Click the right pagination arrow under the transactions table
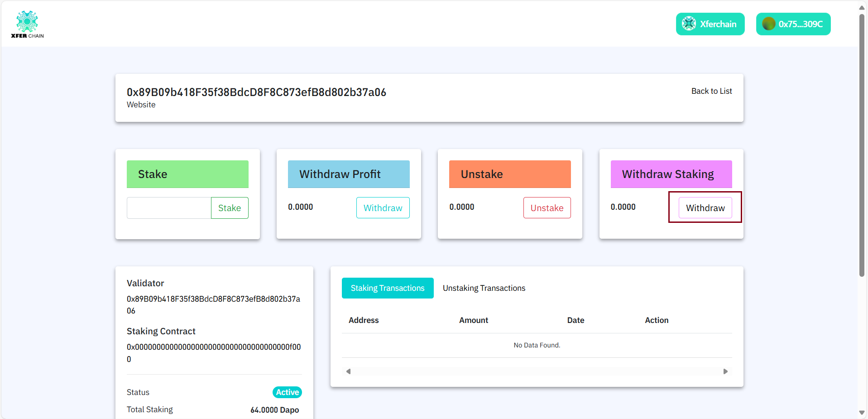868x419 pixels. coord(725,371)
